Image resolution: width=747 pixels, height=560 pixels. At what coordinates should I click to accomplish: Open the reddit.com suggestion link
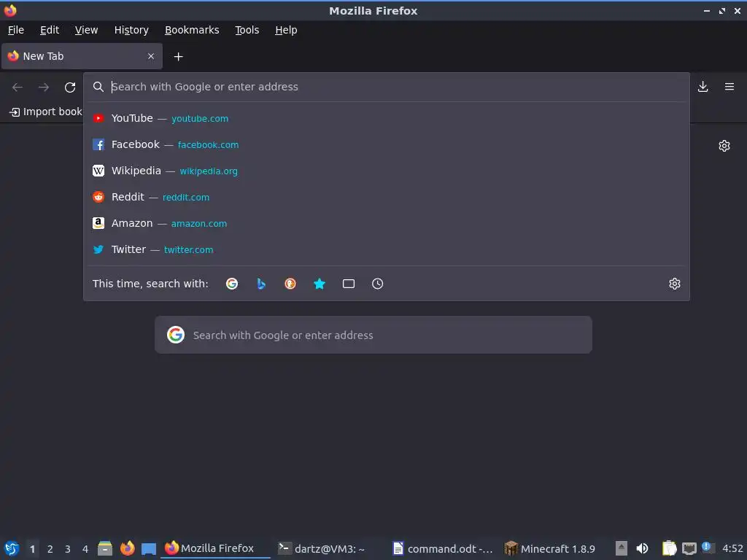point(186,197)
